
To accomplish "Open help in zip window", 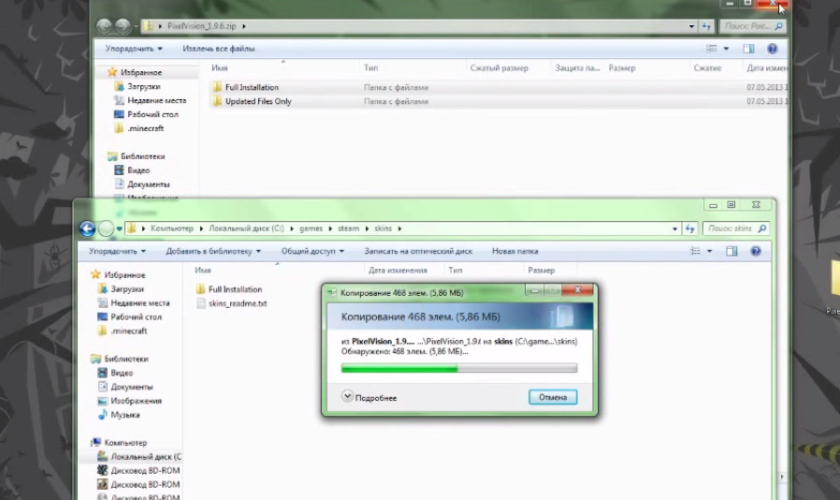I will coord(772,49).
